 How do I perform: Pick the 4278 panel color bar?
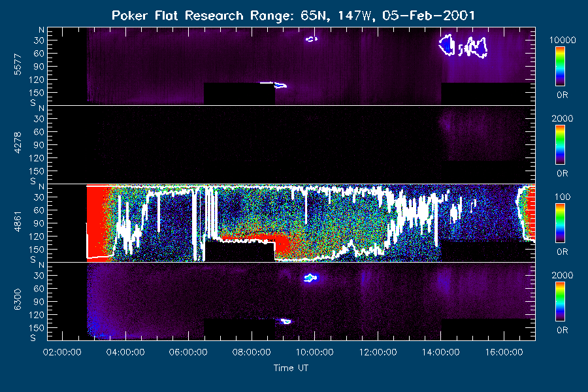coord(561,145)
